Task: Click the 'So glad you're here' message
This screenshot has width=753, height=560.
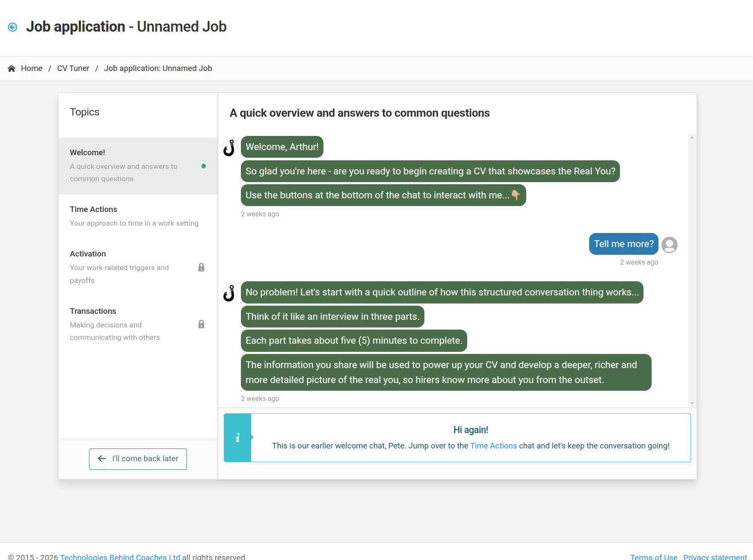Action: pos(430,171)
